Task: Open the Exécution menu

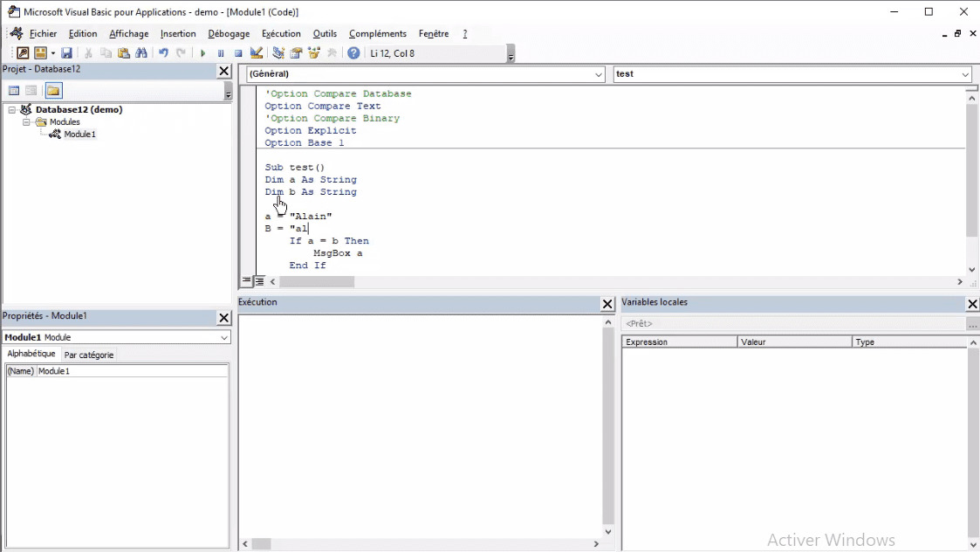Action: 281,34
